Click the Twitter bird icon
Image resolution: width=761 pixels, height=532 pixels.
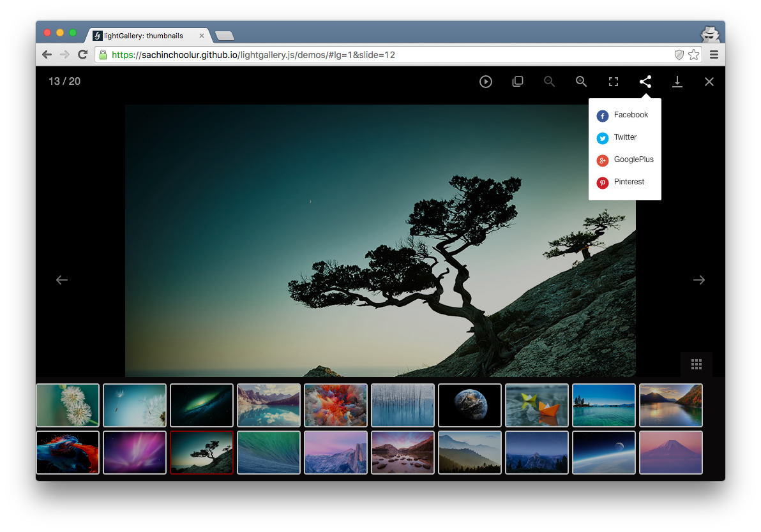point(603,138)
